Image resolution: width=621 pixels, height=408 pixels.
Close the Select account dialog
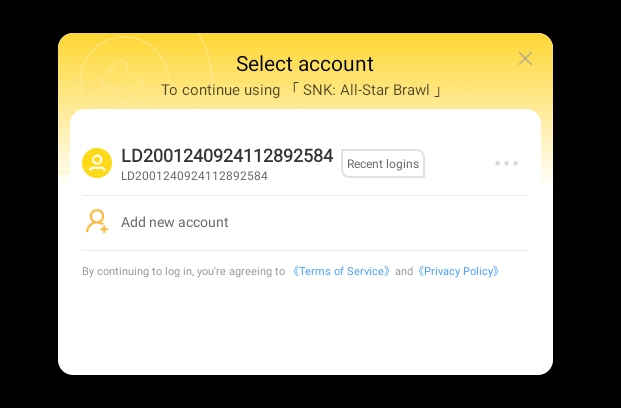pyautogui.click(x=525, y=59)
